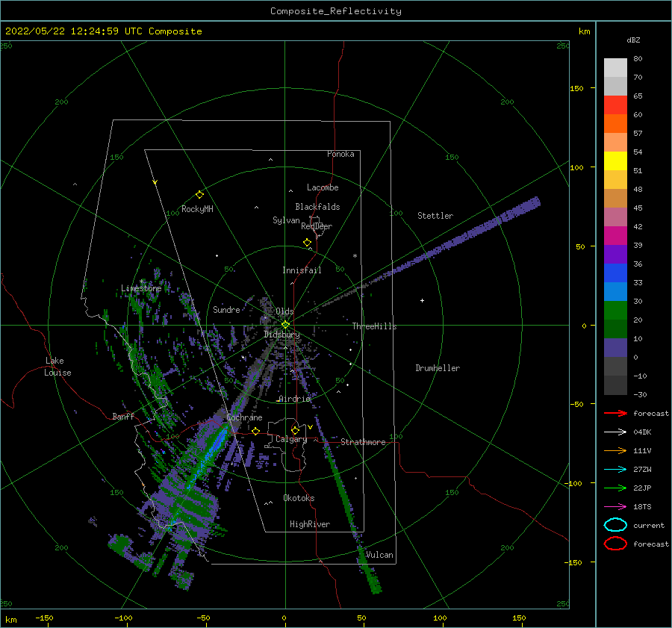This screenshot has width=672, height=628.
Task: Click the Strathmore label
Action: point(363,442)
